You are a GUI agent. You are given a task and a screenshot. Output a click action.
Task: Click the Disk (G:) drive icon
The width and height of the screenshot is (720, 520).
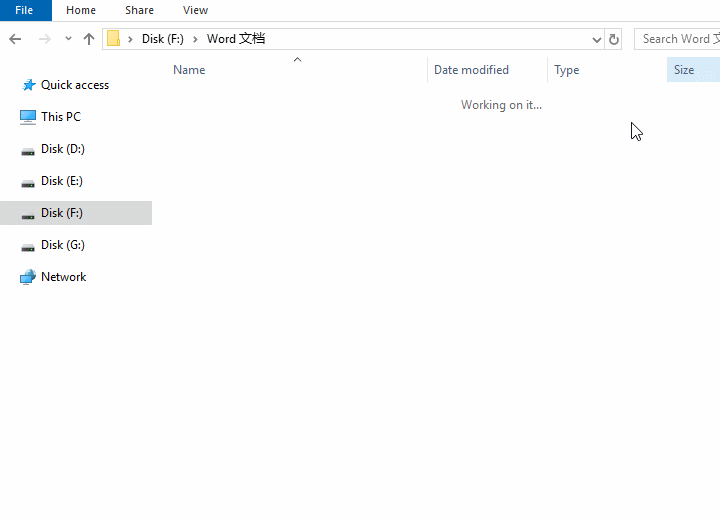coord(28,248)
